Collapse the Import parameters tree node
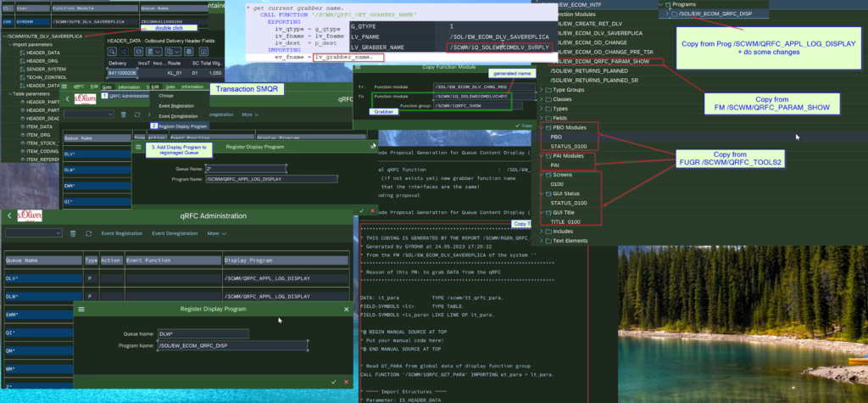 pos(9,45)
